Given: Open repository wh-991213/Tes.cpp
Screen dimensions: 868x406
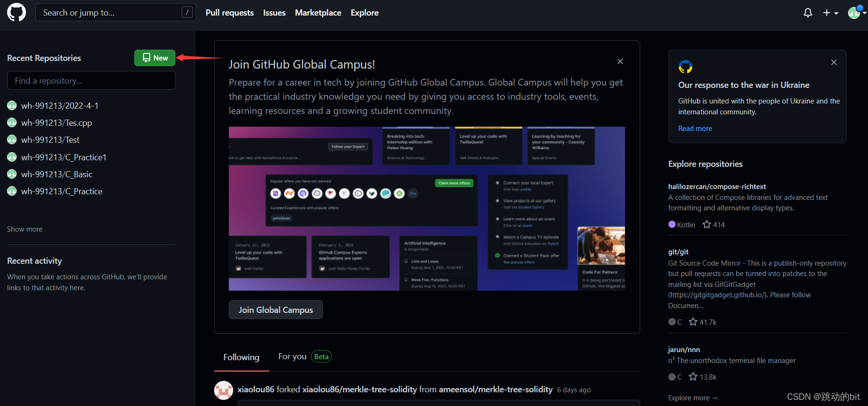Looking at the screenshot, I should (x=57, y=123).
